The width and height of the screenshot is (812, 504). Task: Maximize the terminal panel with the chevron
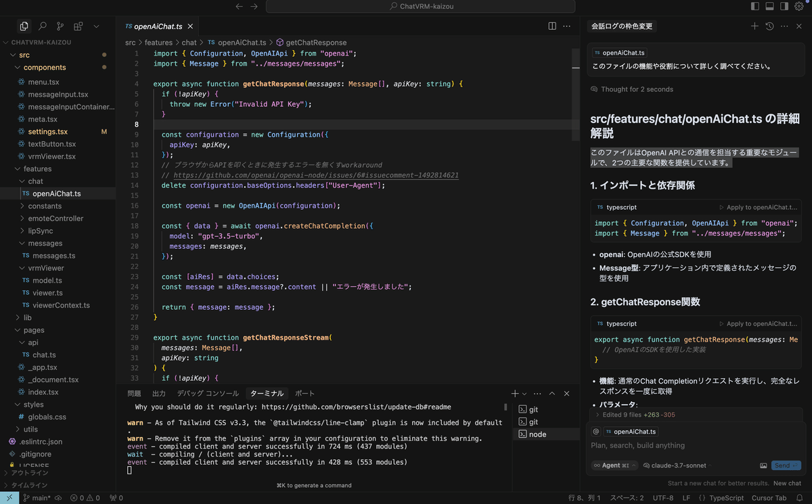[x=551, y=392]
